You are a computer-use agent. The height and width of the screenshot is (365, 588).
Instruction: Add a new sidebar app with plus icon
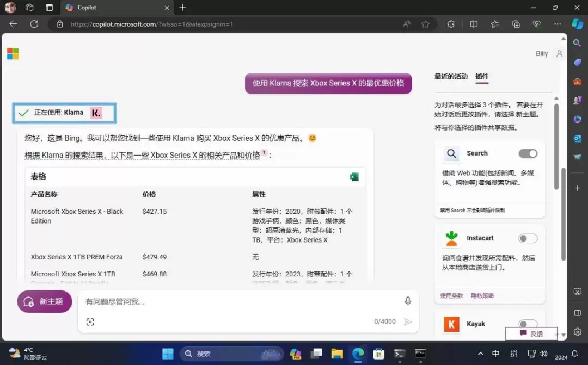point(577,188)
